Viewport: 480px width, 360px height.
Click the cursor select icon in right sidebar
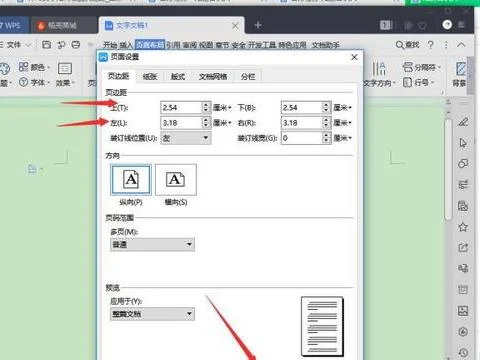coord(463,143)
